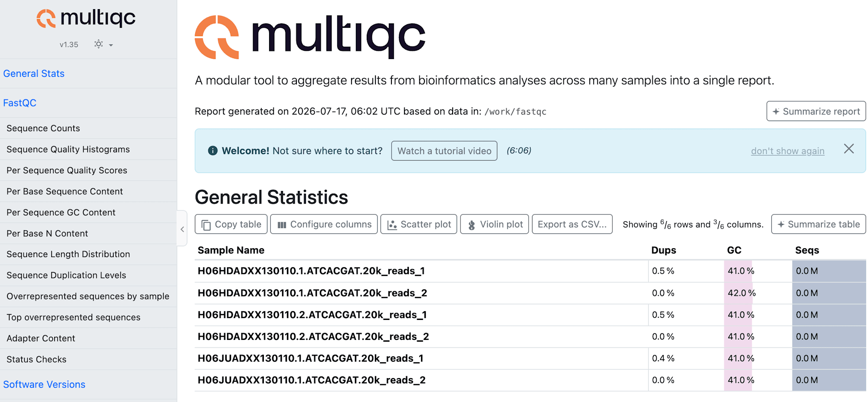Click Export as CSV button
The width and height of the screenshot is (868, 402).
pos(572,224)
